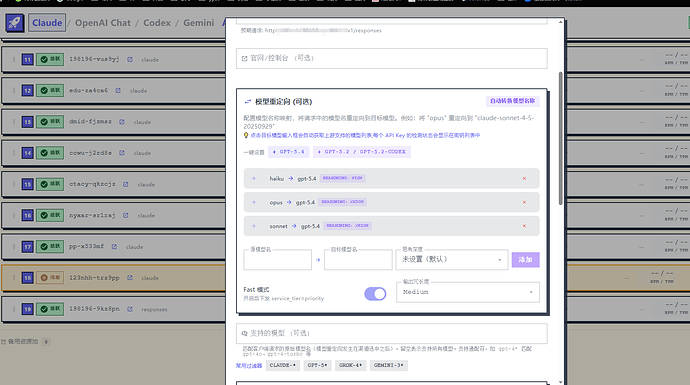Switch to the Gemini tab
The image size is (690, 385).
click(198, 23)
